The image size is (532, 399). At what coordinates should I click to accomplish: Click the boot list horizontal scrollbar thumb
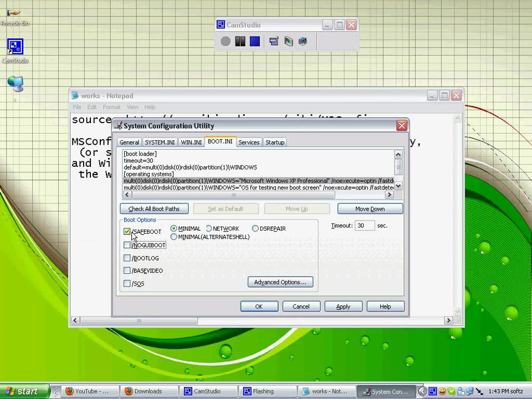[x=233, y=195]
